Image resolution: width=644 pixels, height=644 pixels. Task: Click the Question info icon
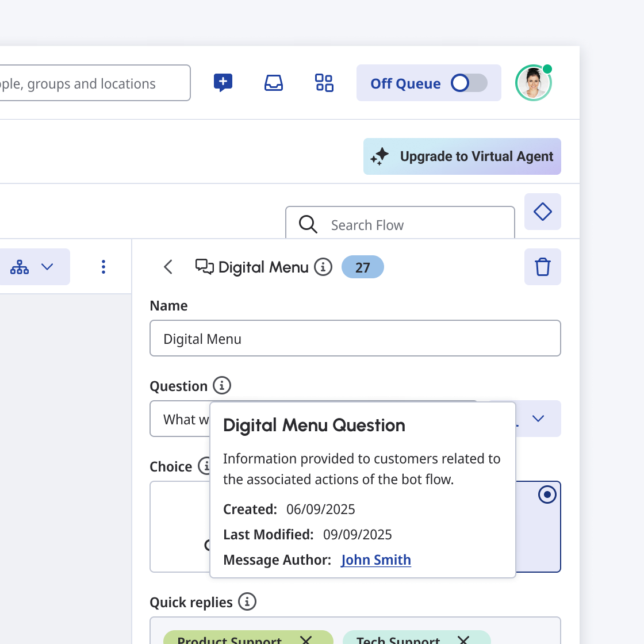(x=222, y=385)
